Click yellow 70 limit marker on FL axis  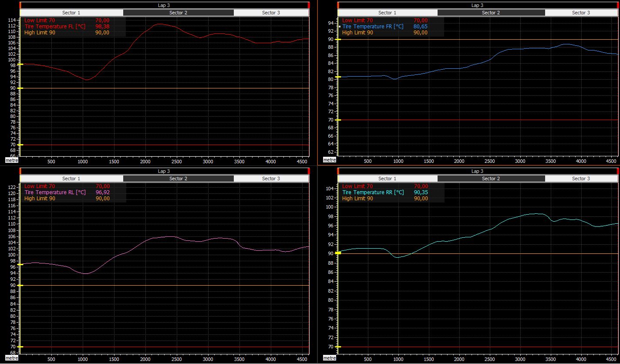[20, 145]
